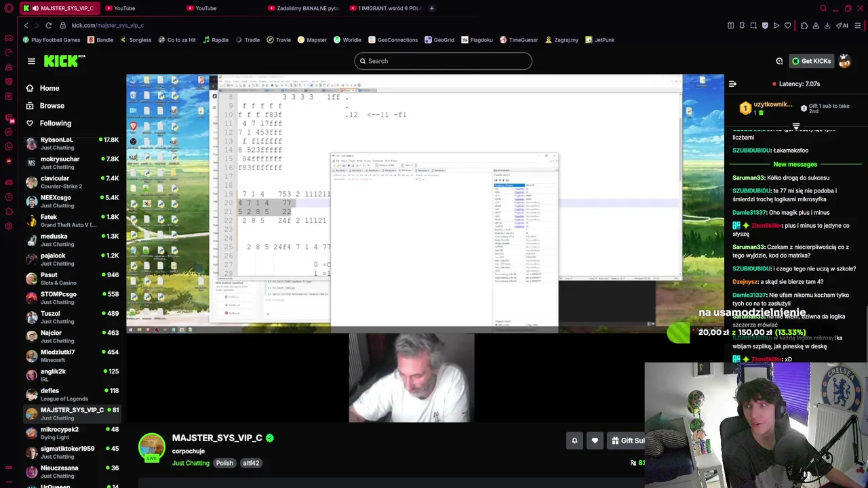Click the Gift Subs button
This screenshot has height=488, width=868.
(x=627, y=441)
